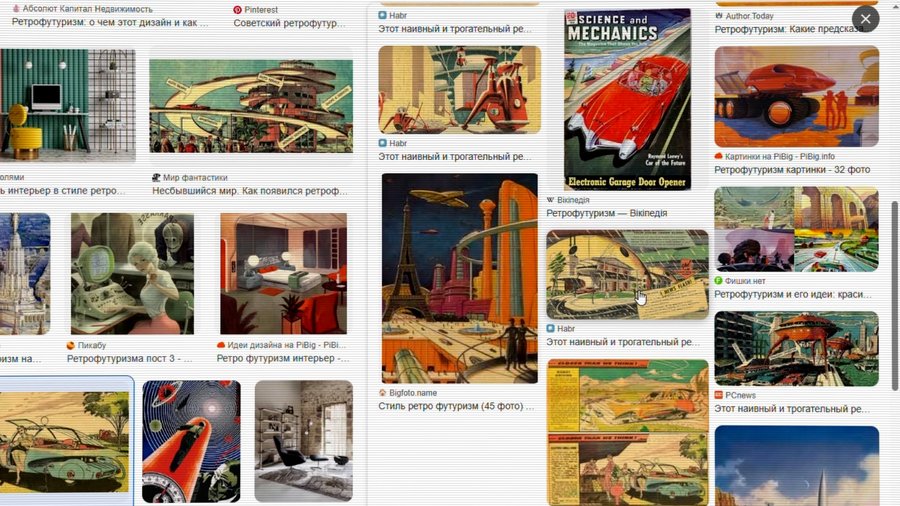Open the domed house newspaper illustration

[x=627, y=275]
